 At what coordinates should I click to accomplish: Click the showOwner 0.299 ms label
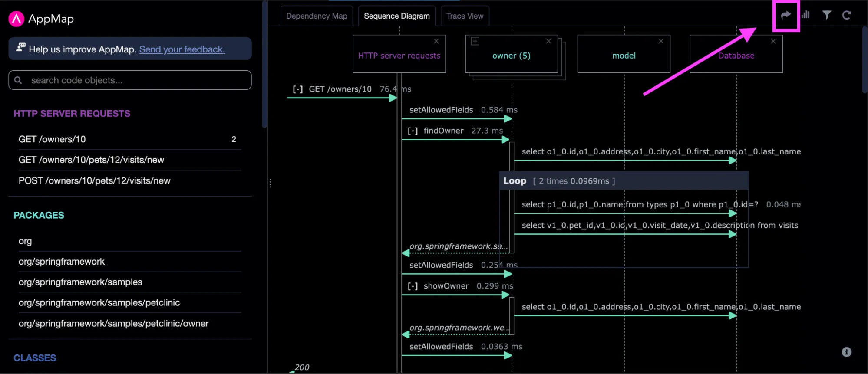(468, 286)
